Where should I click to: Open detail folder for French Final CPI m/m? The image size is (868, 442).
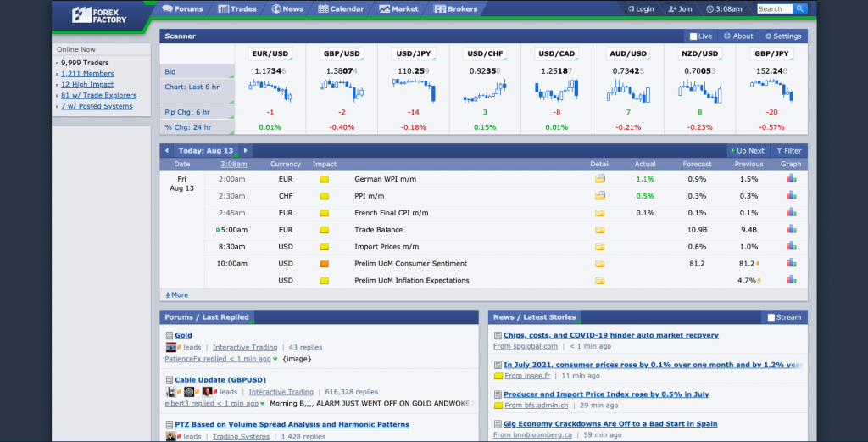pos(599,213)
